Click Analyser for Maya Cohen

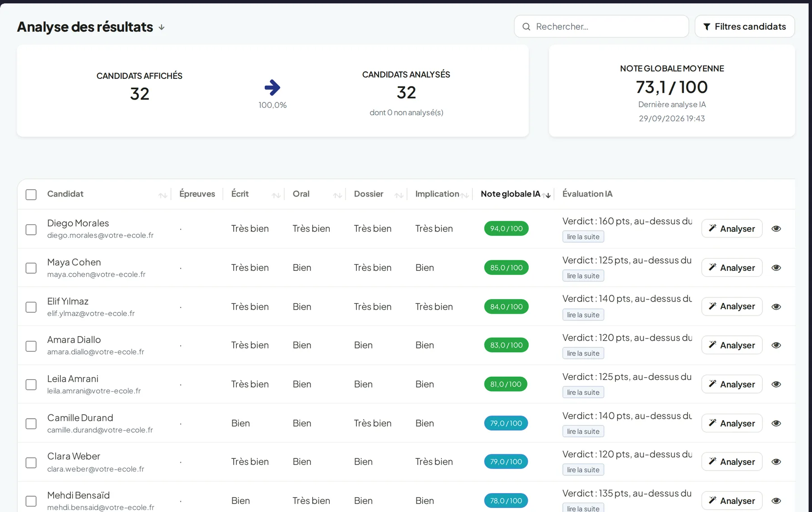tap(732, 268)
